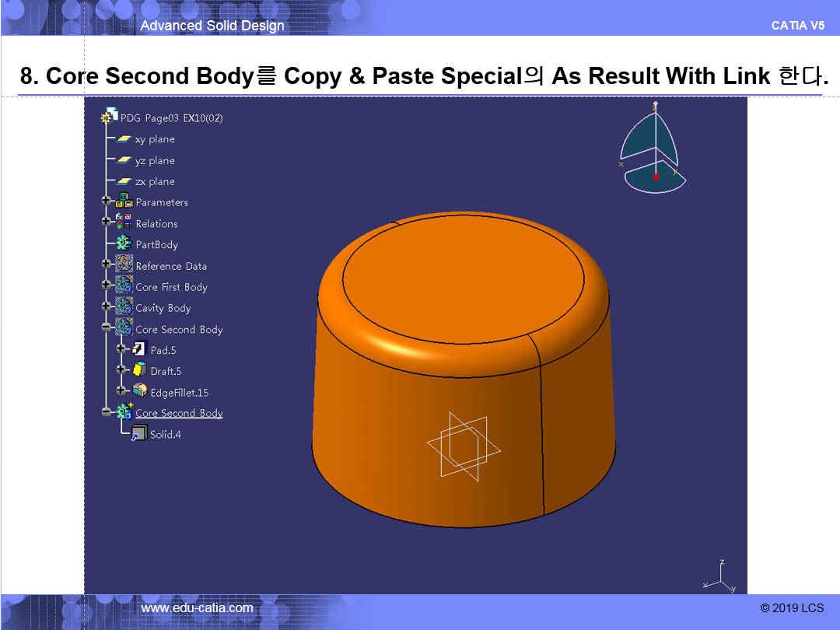Click the Reference Data body icon
The height and width of the screenshot is (630, 840).
click(124, 265)
